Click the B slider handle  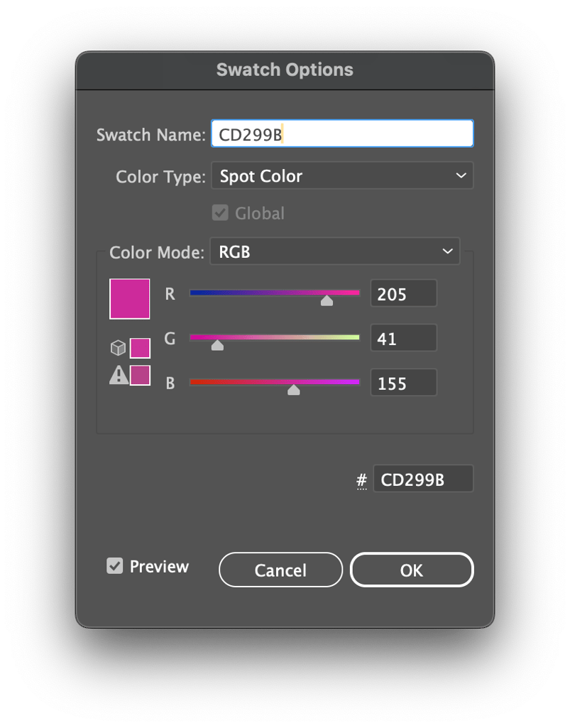pyautogui.click(x=294, y=390)
